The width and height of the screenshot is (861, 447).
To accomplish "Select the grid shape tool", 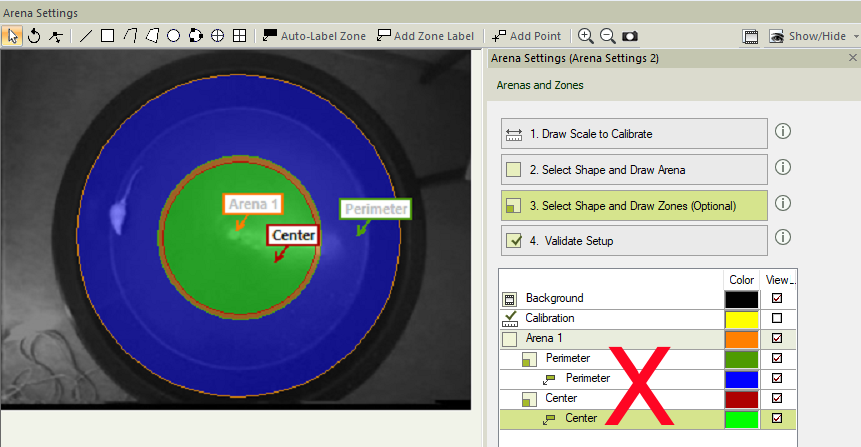I will point(239,36).
